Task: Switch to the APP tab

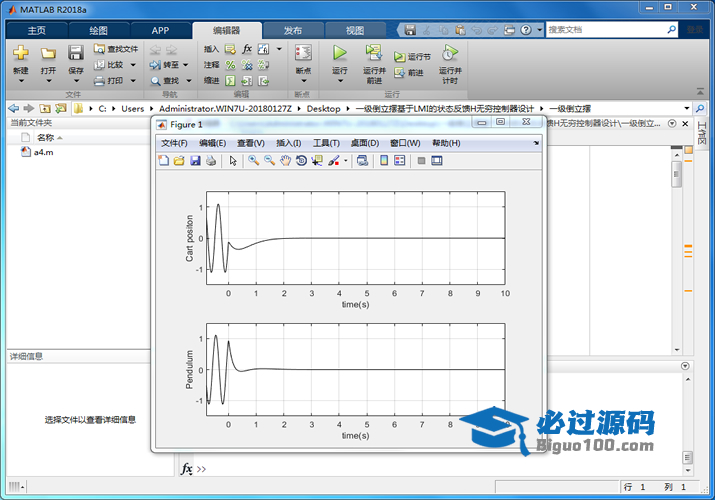Action: [160, 31]
